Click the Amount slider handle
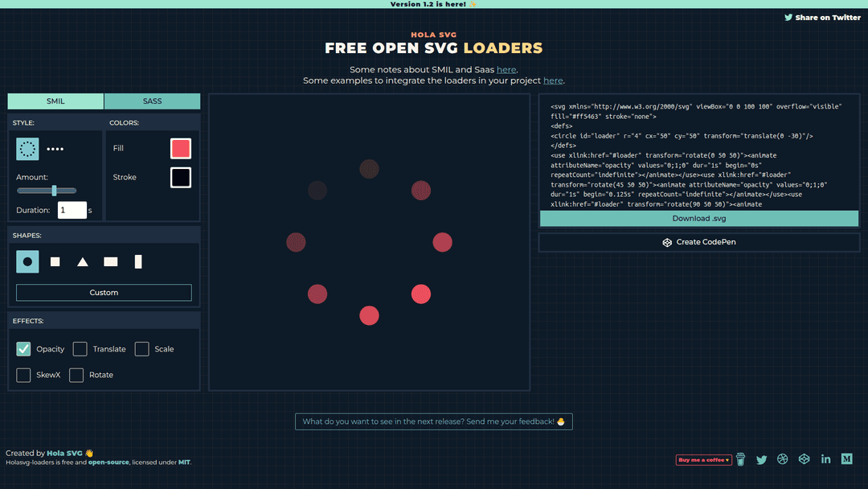Screen dimensions: 868x489 click(54, 191)
